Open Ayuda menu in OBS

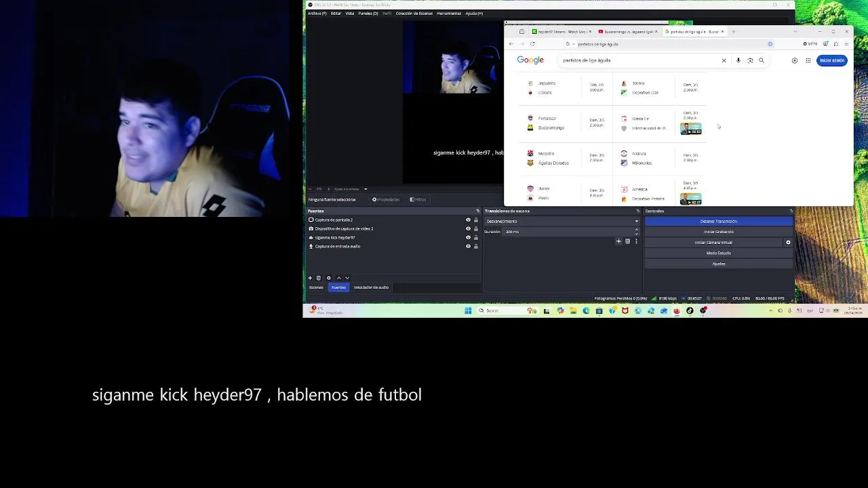click(474, 14)
